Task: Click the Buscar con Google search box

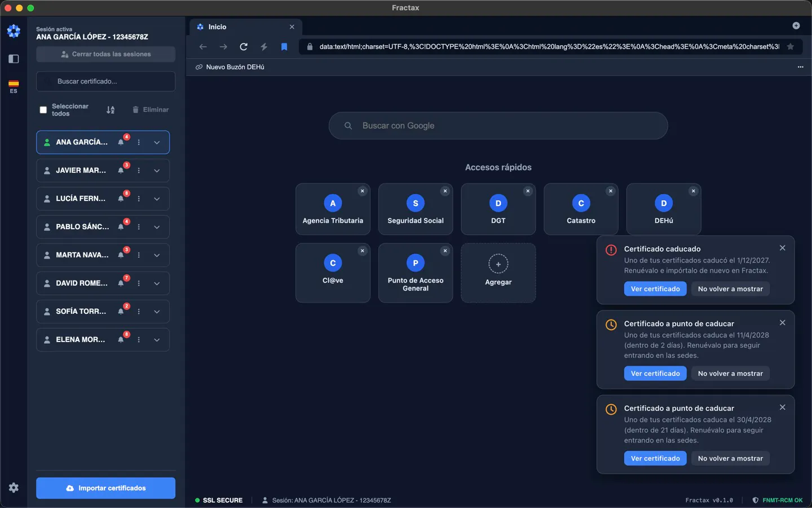Action: [498, 125]
